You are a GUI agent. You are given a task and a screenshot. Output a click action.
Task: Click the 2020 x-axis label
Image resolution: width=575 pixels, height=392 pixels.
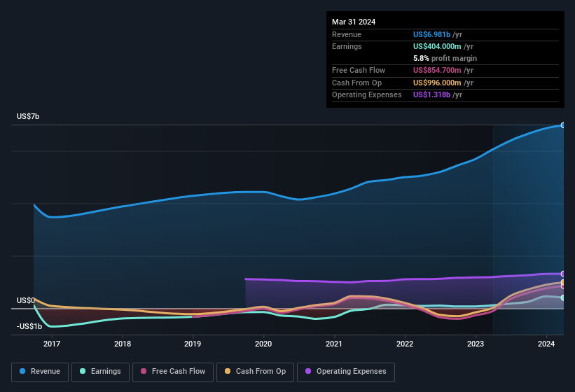pos(263,344)
